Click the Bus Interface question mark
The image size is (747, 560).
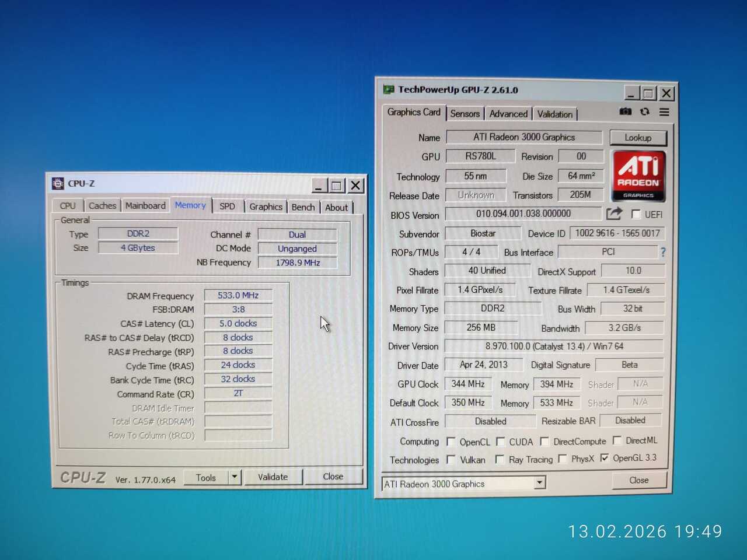point(663,252)
